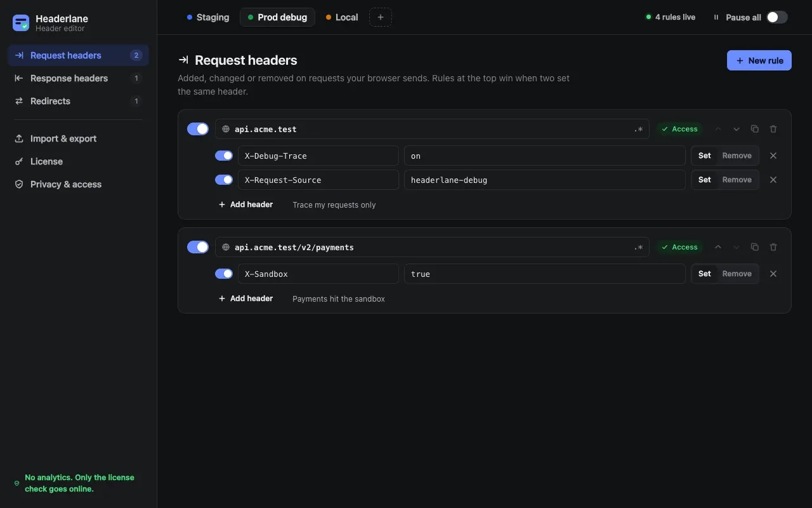Move the v2/payments rule up

718,247
